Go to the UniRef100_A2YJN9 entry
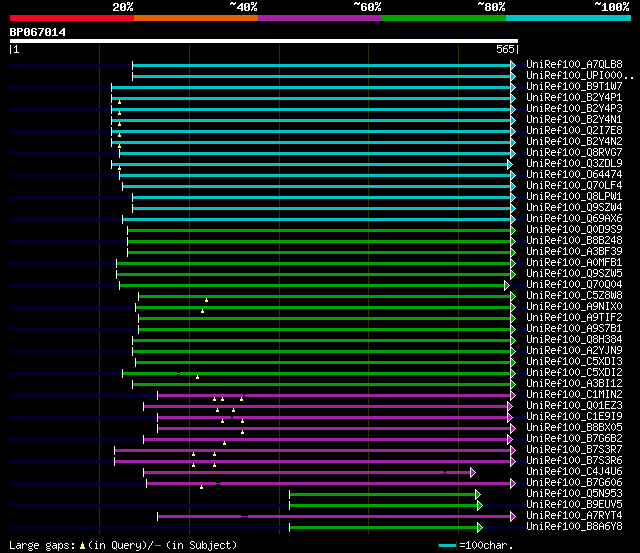 [x=574, y=351]
